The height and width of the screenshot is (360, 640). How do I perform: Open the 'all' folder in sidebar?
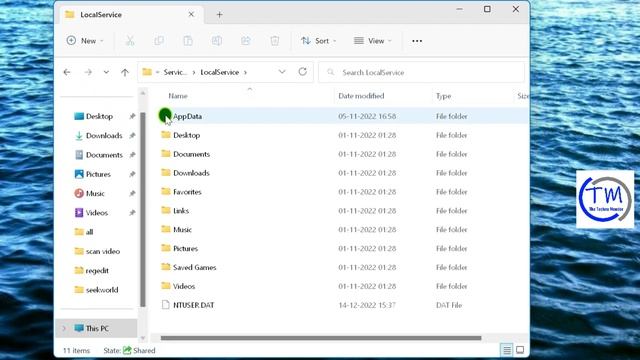coord(89,232)
